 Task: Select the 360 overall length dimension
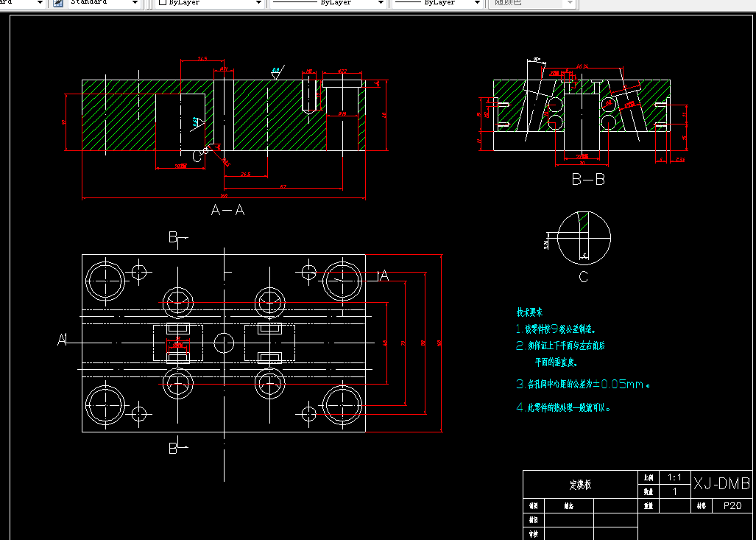[224, 196]
